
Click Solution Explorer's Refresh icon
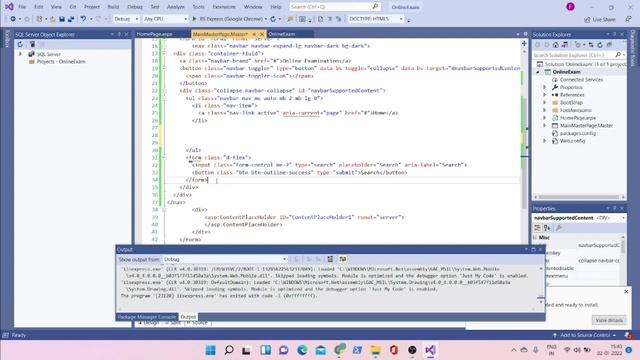(x=600, y=45)
